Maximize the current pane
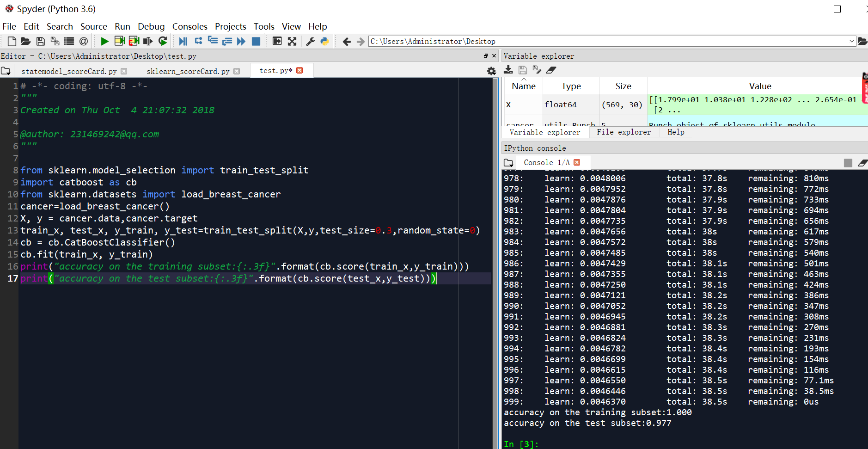868x449 pixels. coord(277,41)
